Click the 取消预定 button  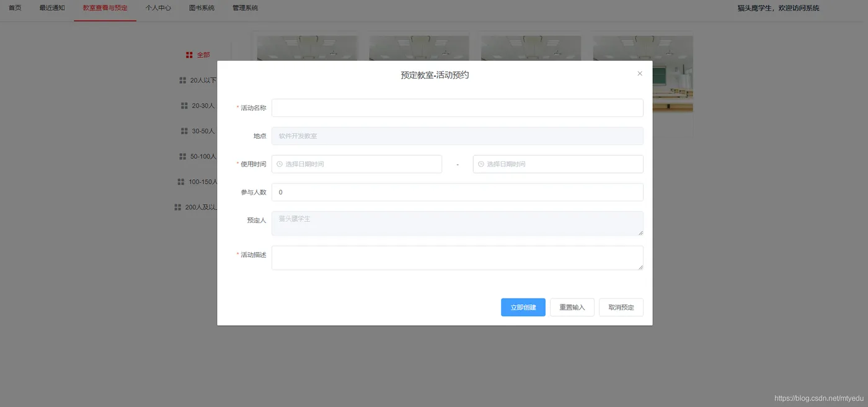tap(621, 307)
